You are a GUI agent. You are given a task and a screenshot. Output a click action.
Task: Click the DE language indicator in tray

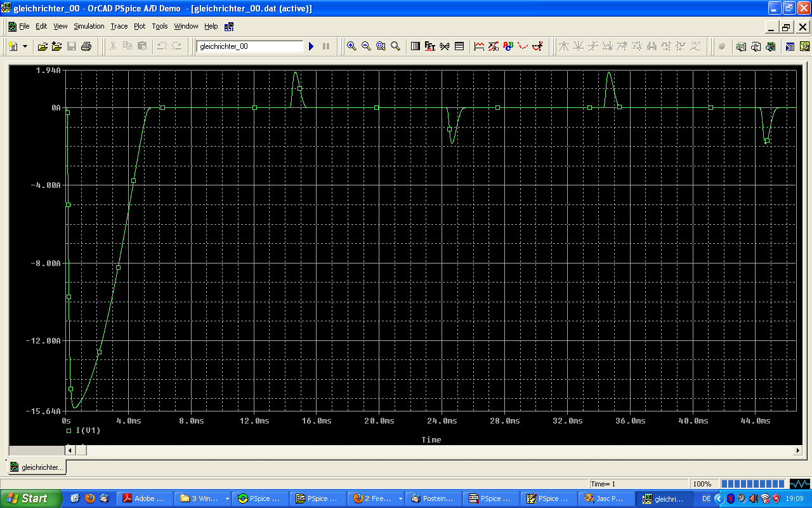click(706, 498)
